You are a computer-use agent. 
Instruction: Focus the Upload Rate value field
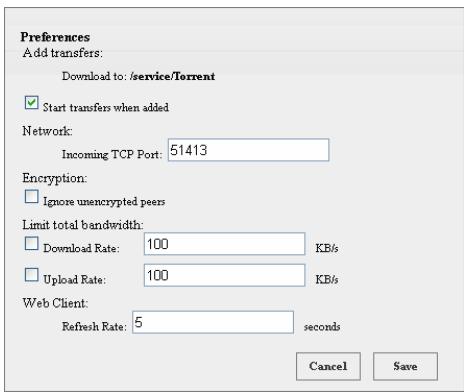pos(224,275)
